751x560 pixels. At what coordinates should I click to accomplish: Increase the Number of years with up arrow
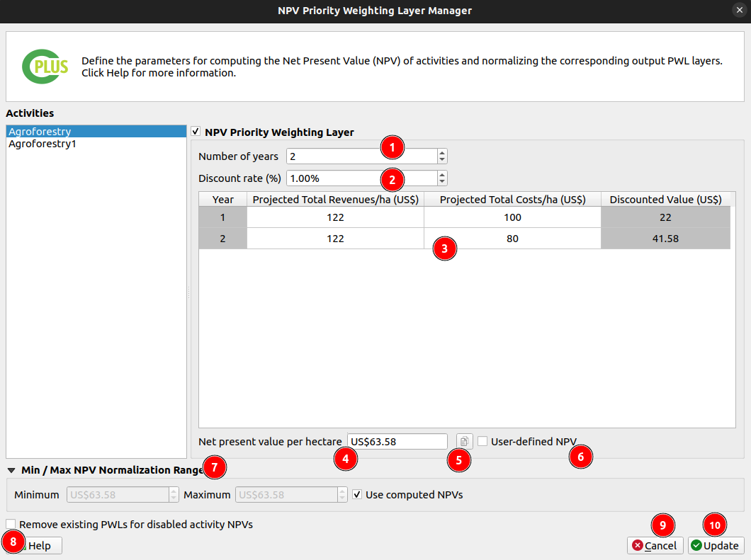[x=442, y=153]
